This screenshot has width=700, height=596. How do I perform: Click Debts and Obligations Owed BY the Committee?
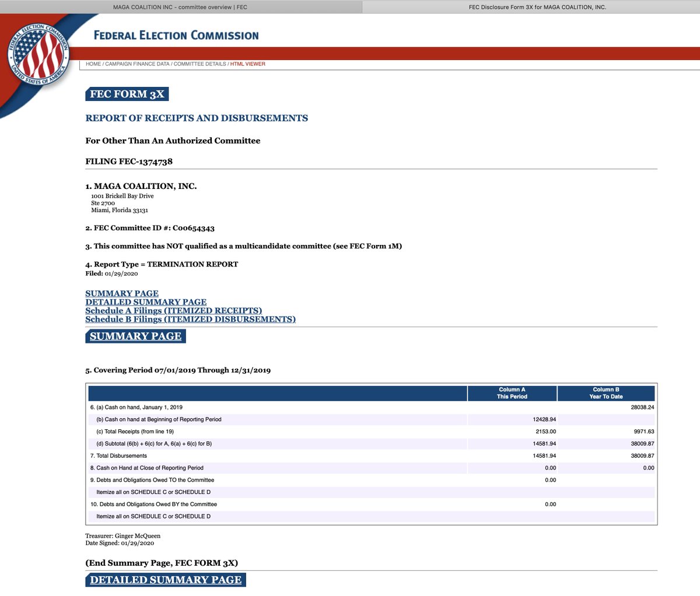coord(153,504)
